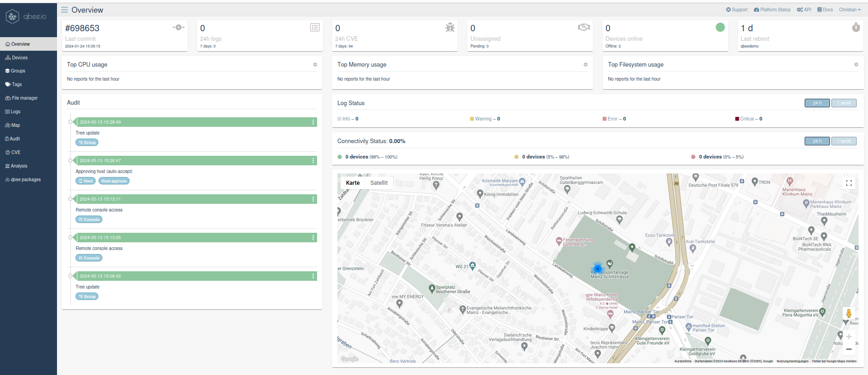The height and width of the screenshot is (375, 868).
Task: Click the Console tag under 15:13:11 entry
Action: (x=89, y=220)
